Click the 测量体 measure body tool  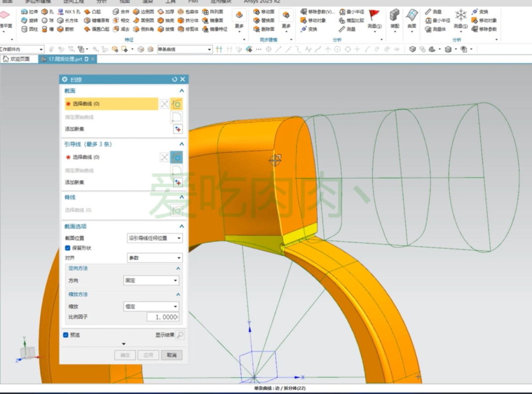[x=435, y=29]
